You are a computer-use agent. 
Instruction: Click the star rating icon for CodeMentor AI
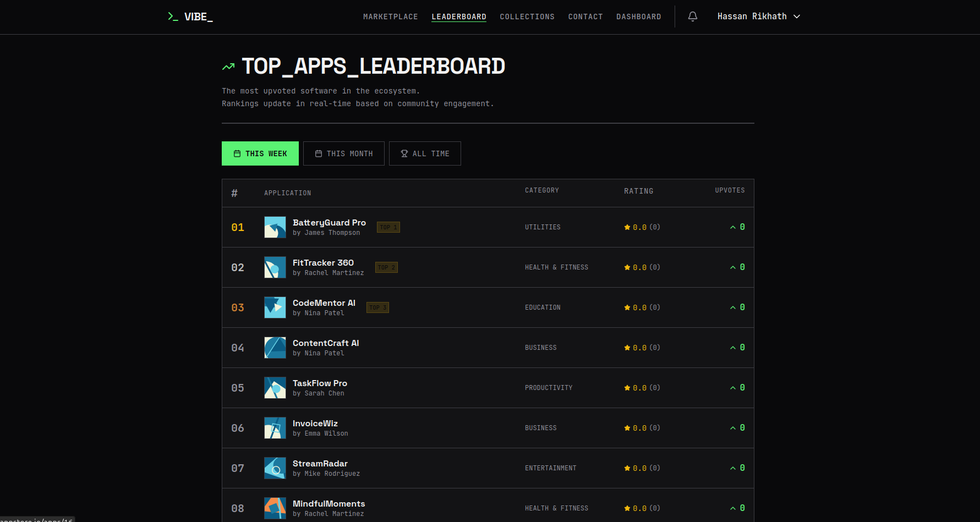tap(626, 307)
